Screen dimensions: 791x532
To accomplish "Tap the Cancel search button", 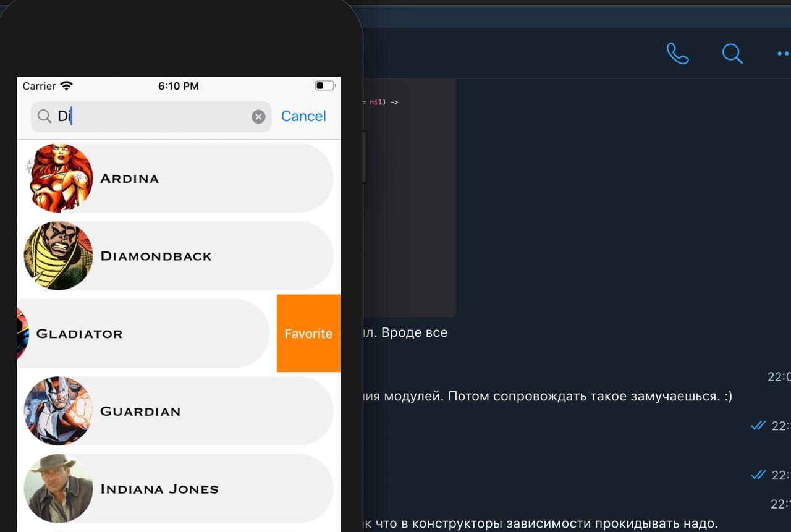I will pyautogui.click(x=303, y=116).
